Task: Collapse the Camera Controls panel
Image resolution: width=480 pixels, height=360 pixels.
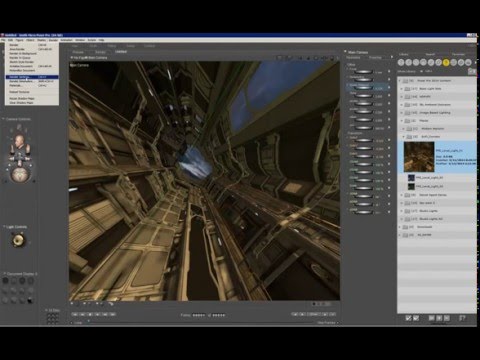Action: coord(4,119)
